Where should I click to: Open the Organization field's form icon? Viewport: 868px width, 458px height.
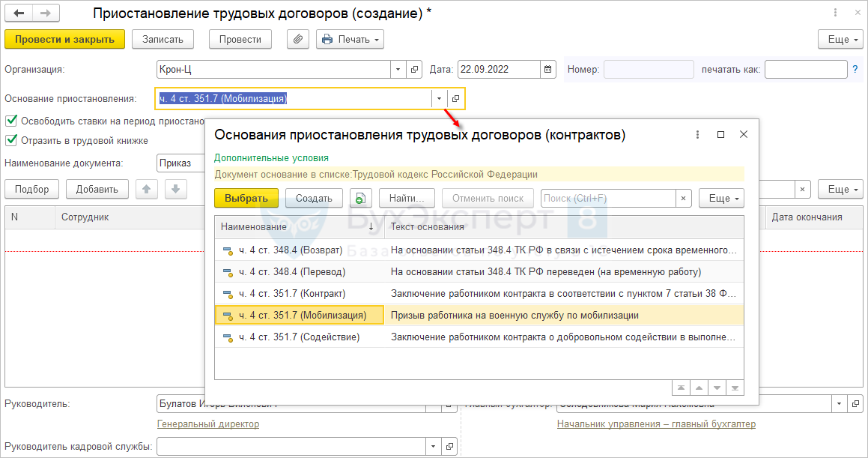[x=415, y=70]
